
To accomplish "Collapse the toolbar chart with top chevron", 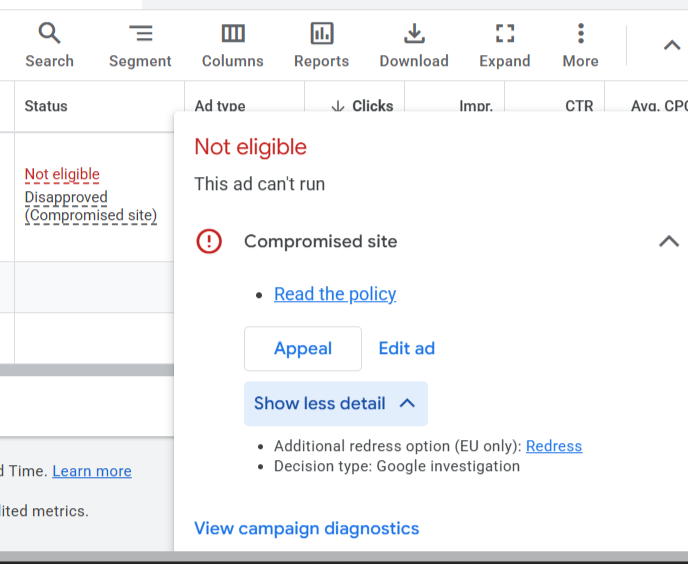I will (x=672, y=45).
